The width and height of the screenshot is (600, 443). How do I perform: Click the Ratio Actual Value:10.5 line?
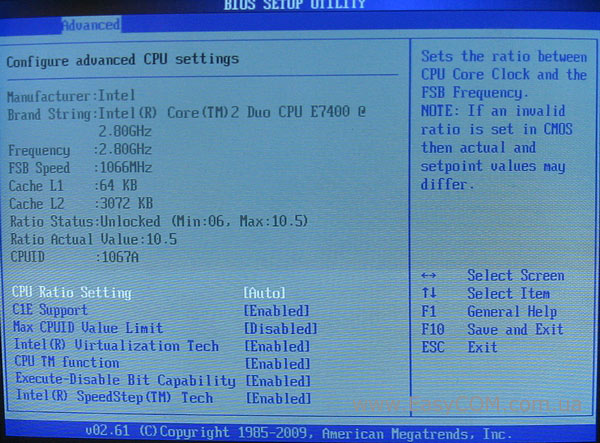[x=94, y=239]
